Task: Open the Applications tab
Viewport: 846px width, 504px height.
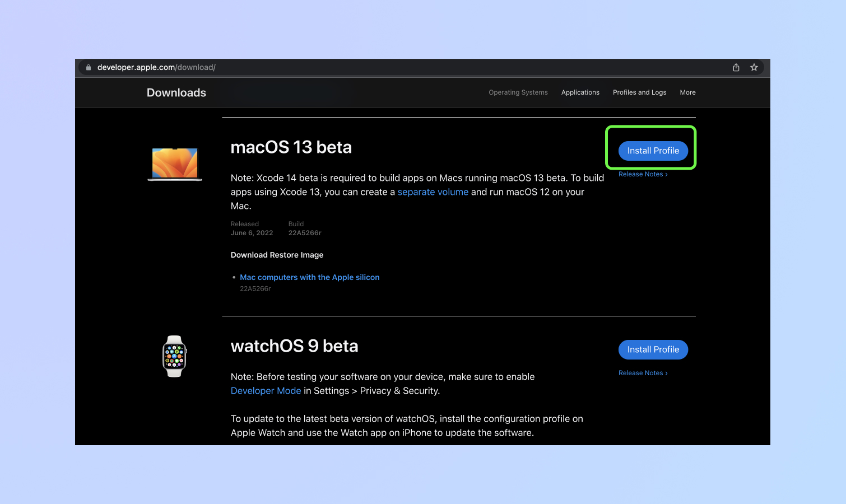Action: coord(580,92)
